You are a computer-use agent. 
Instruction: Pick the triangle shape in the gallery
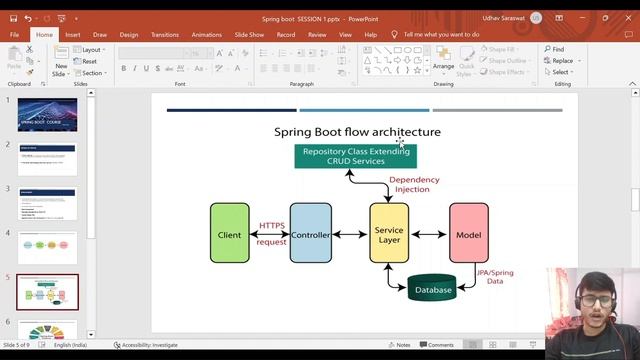[368, 60]
